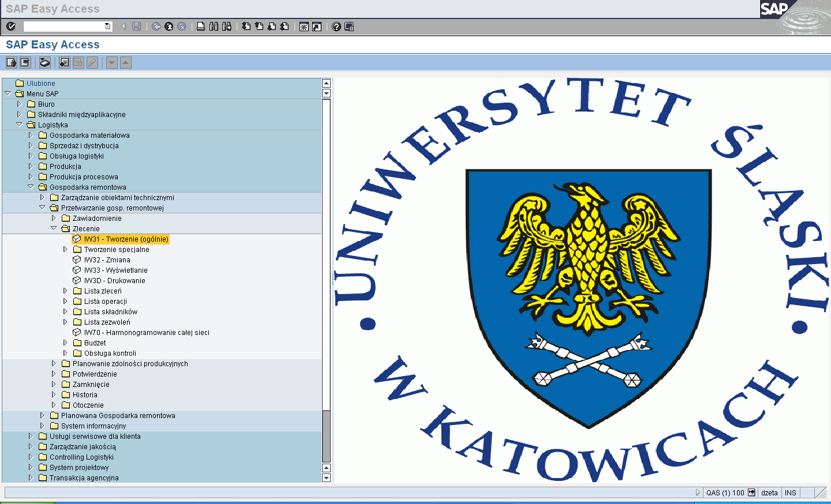Viewport: 831px width, 504px height.
Task: Collapse the Gospodarka remontowa node
Action: point(31,187)
